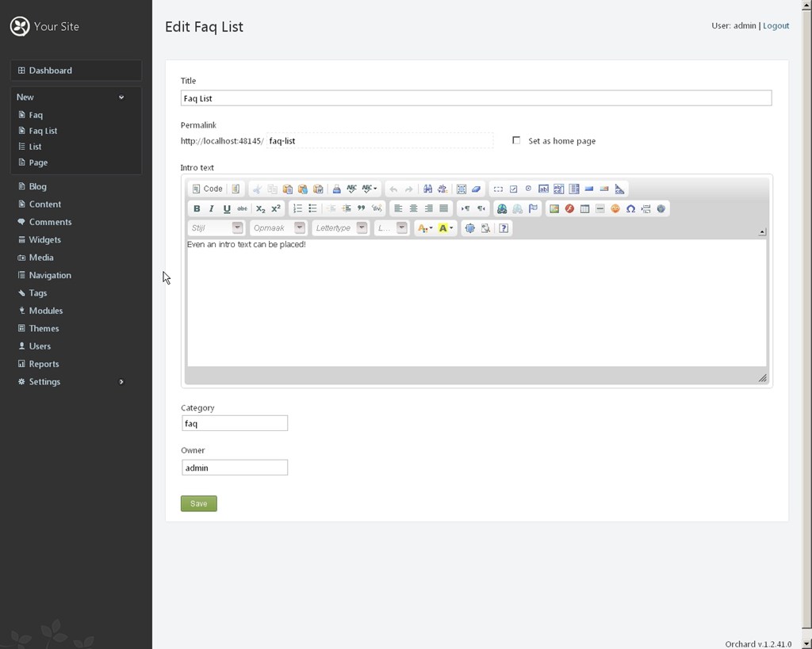This screenshot has width=812, height=649.
Task: Click the green Save button
Action: pos(198,503)
